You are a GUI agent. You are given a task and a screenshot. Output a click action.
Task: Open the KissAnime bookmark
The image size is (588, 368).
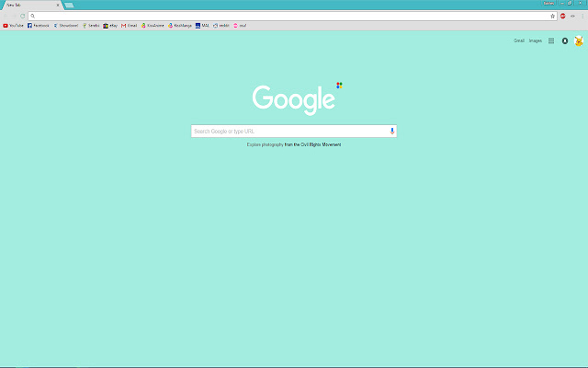[x=153, y=26]
